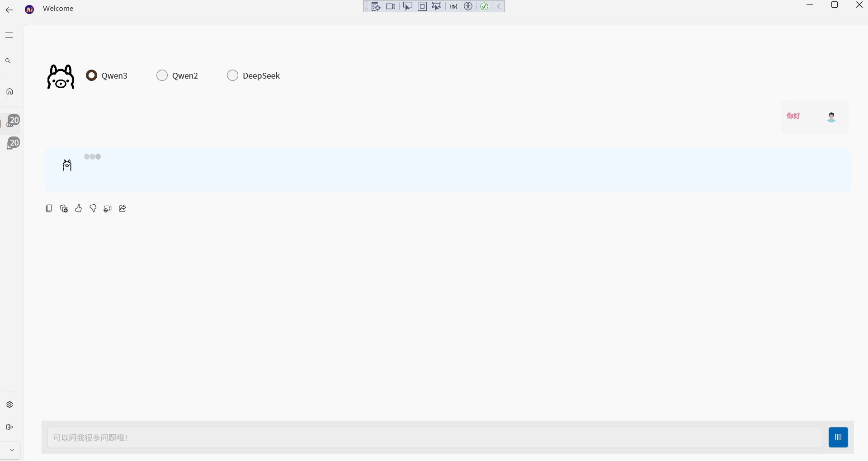Select the Qwen3 model radio button

click(x=92, y=75)
